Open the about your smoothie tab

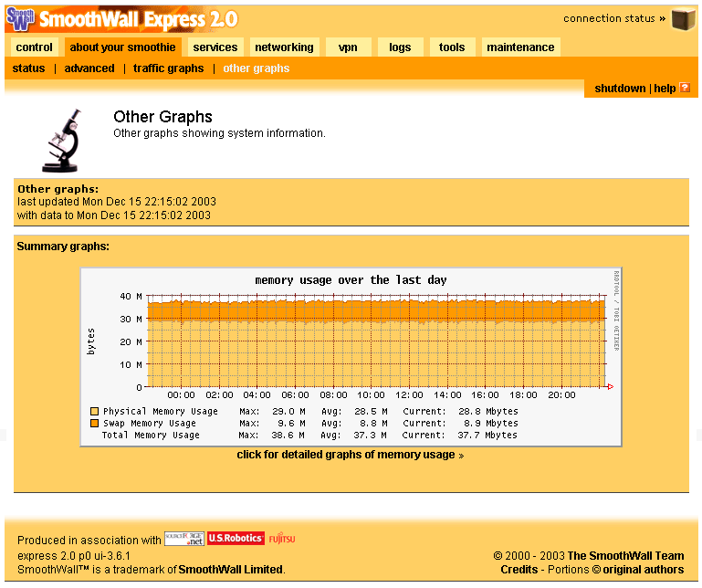[x=122, y=47]
